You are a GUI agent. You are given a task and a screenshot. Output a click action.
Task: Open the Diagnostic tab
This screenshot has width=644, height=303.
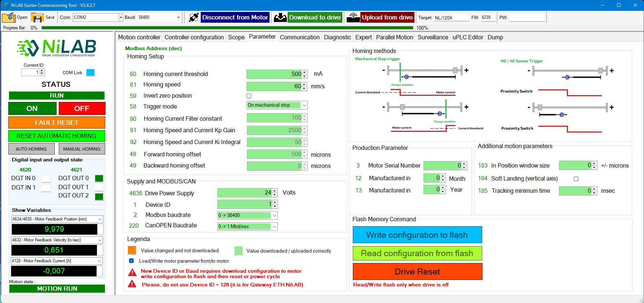[x=337, y=37]
